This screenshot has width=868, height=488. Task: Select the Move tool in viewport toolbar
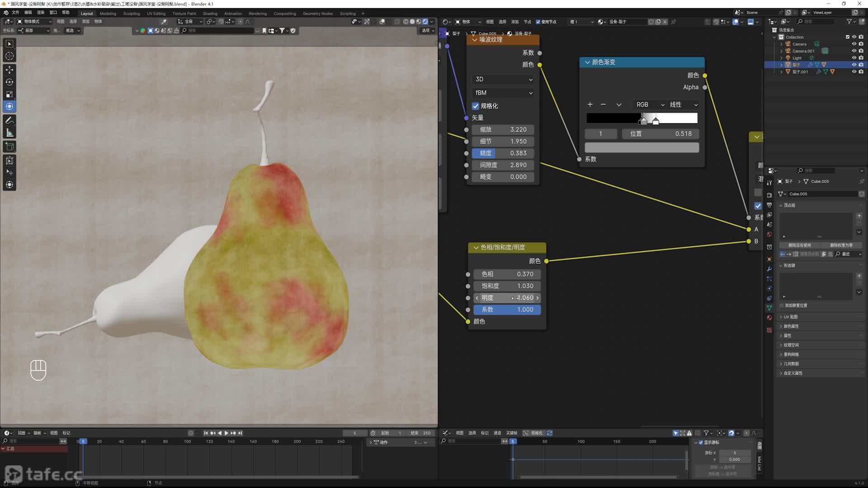point(9,70)
